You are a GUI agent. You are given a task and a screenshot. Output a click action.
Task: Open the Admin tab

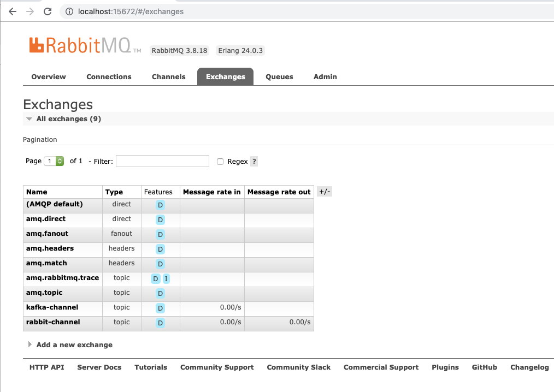[x=325, y=76]
